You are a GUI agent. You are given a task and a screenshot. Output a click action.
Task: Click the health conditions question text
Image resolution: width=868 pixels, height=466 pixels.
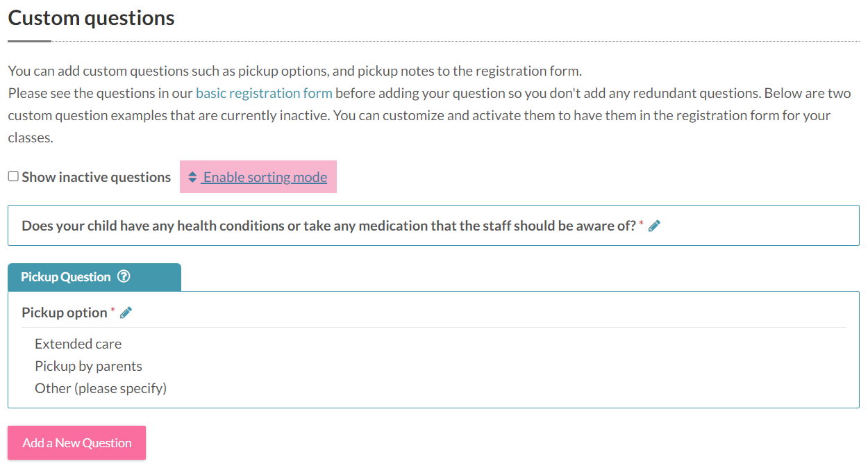[328, 226]
